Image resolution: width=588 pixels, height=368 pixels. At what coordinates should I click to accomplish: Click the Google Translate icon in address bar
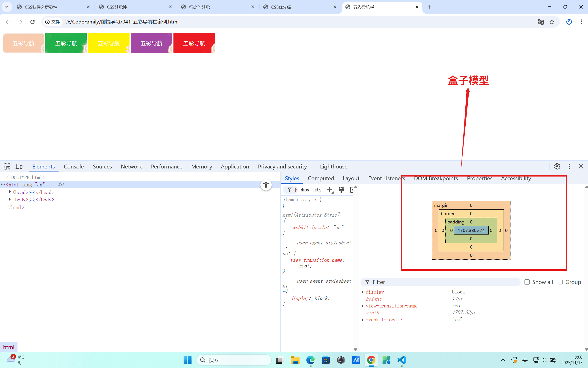tap(541, 22)
